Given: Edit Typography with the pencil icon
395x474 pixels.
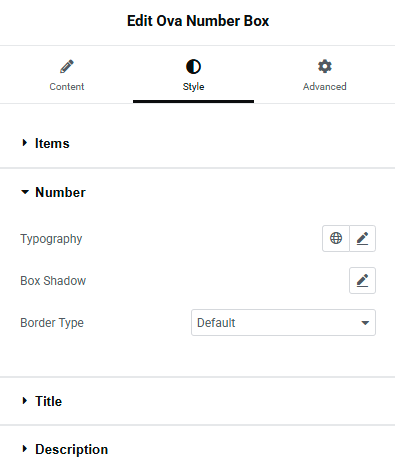Looking at the screenshot, I should (x=362, y=238).
